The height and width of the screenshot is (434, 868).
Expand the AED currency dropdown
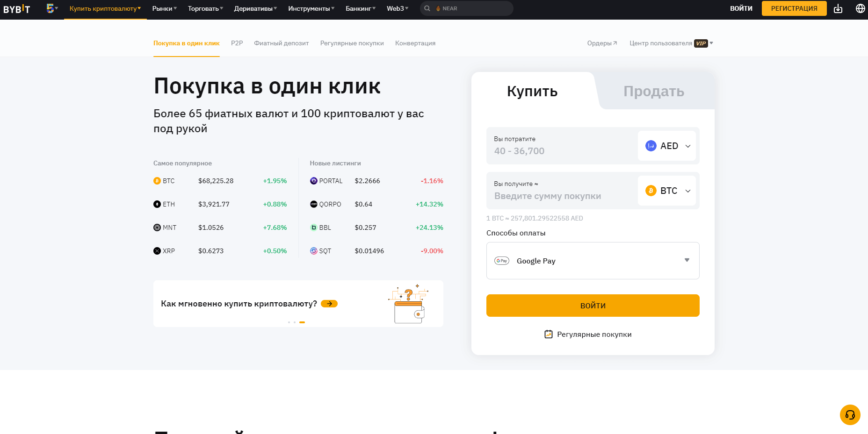(x=667, y=146)
